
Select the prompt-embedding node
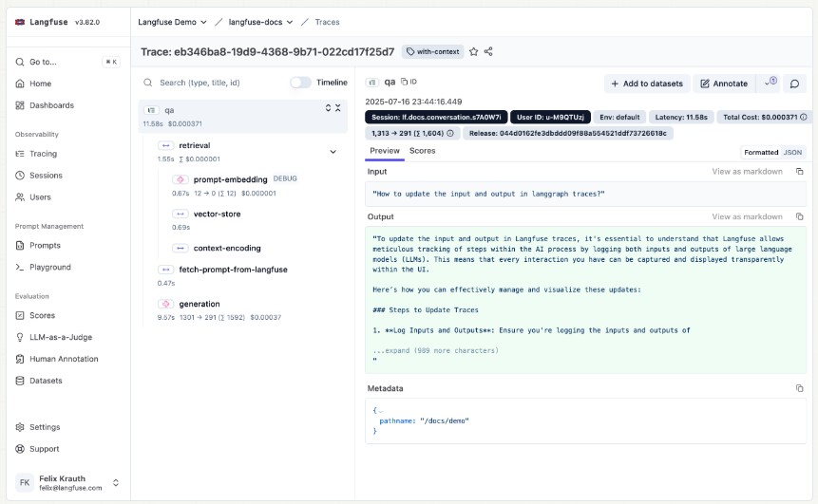(230, 179)
